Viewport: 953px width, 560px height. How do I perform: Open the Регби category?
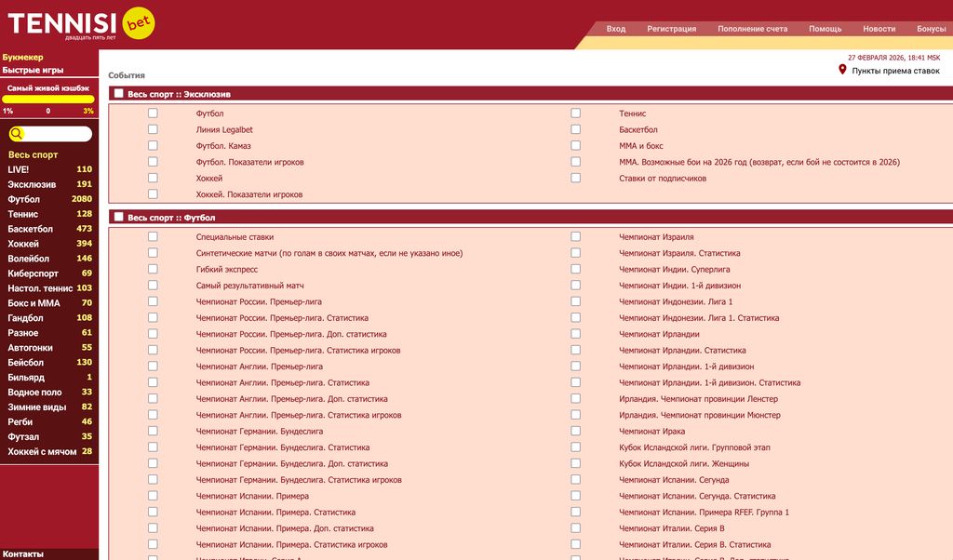click(49, 421)
